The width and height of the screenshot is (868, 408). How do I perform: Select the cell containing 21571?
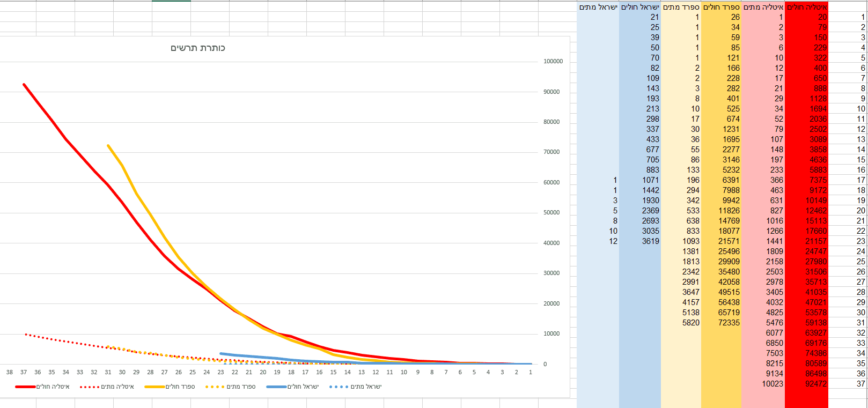[721, 241]
